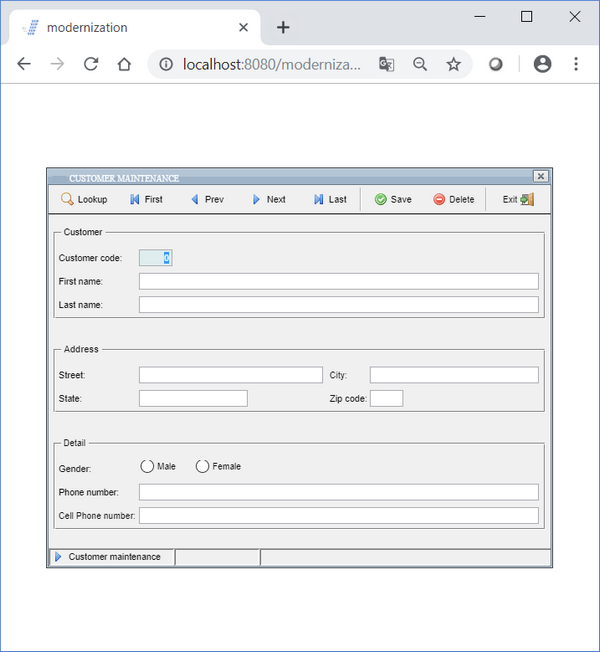
Task: Focus the Phone number field
Action: [x=339, y=492]
